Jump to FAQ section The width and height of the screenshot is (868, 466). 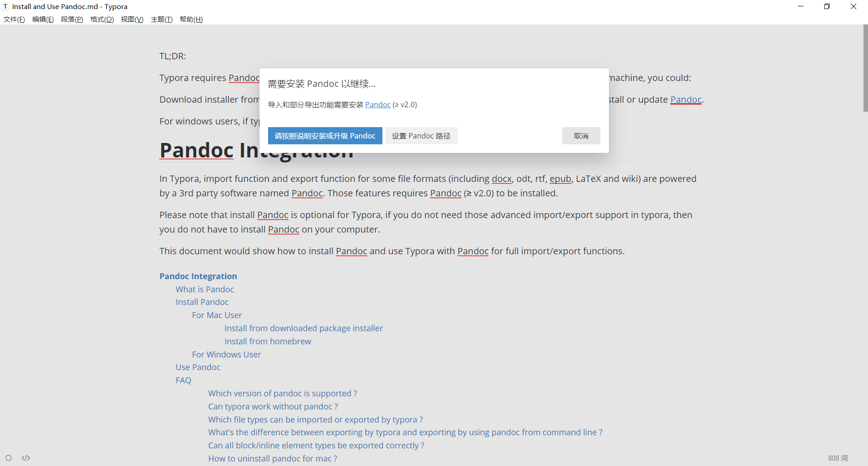click(x=184, y=380)
